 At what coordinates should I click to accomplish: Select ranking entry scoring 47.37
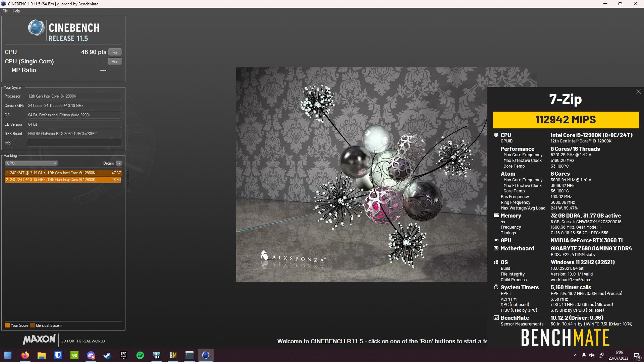click(63, 173)
